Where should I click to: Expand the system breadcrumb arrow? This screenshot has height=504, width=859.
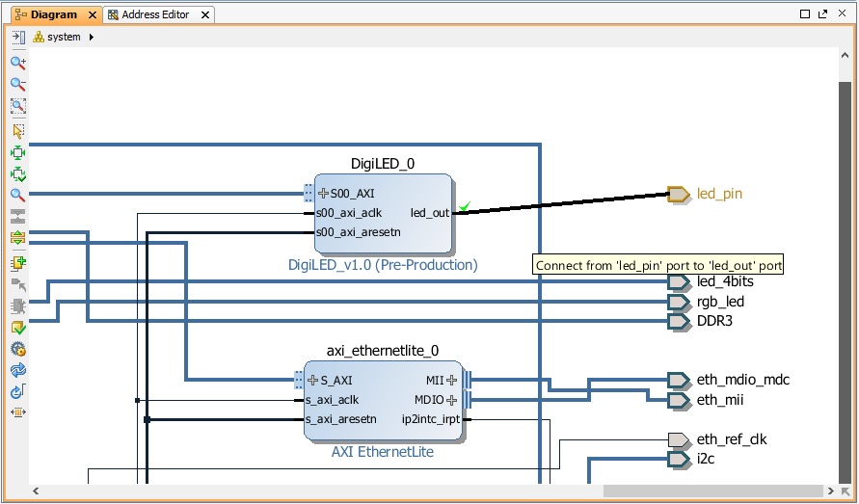coord(92,37)
